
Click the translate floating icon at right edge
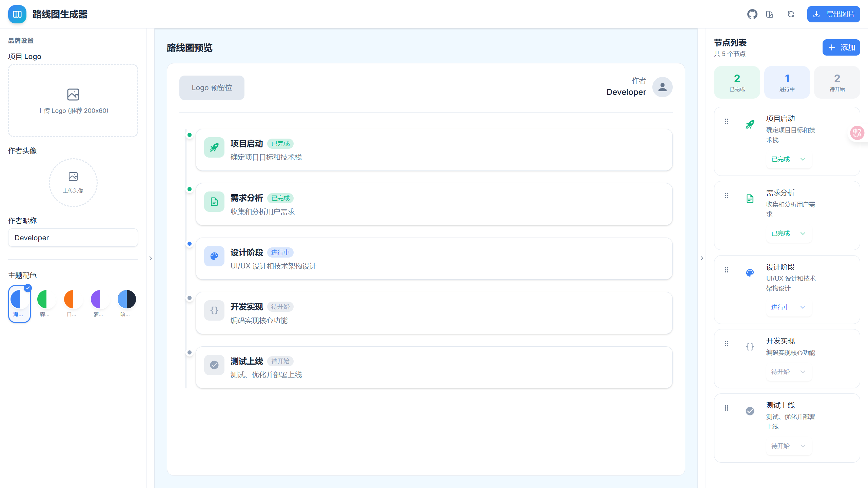(x=857, y=133)
